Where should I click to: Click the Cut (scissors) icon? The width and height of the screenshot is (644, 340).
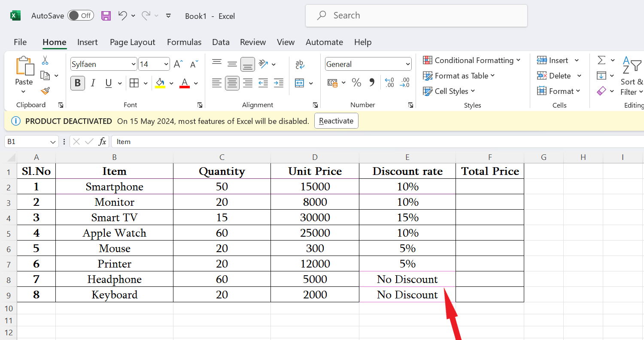click(44, 60)
